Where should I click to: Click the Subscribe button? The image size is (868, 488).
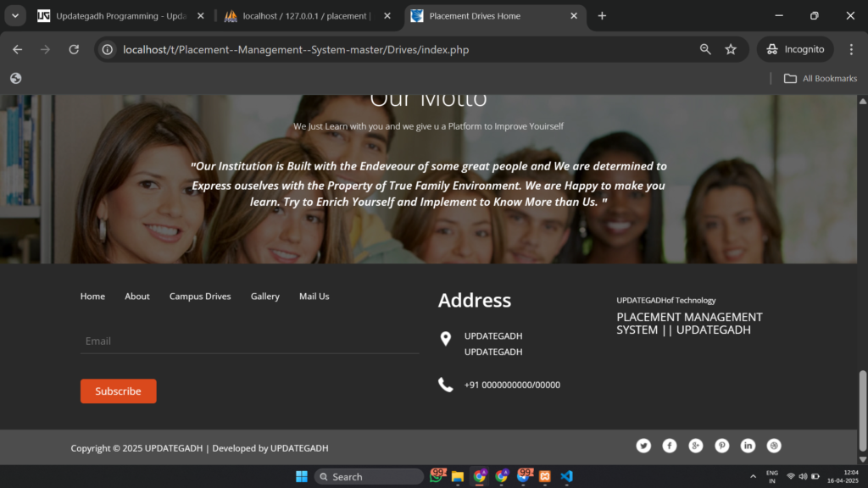pos(118,391)
